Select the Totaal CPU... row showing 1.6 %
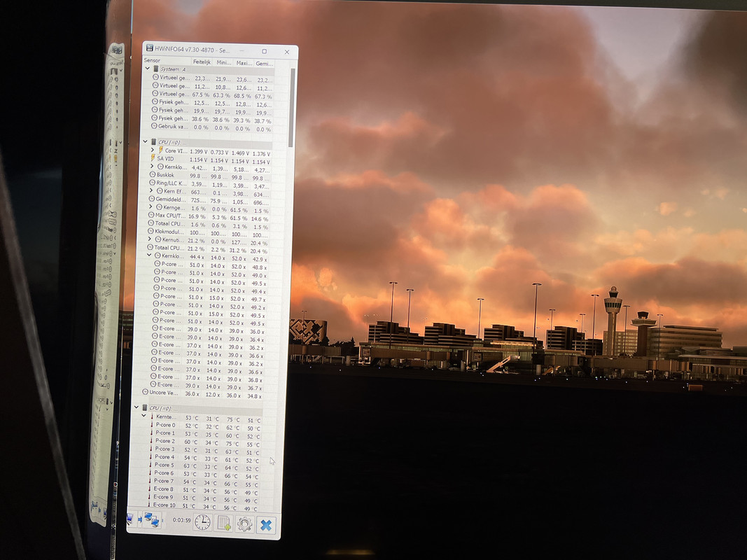This screenshot has height=560, width=747. [x=208, y=225]
